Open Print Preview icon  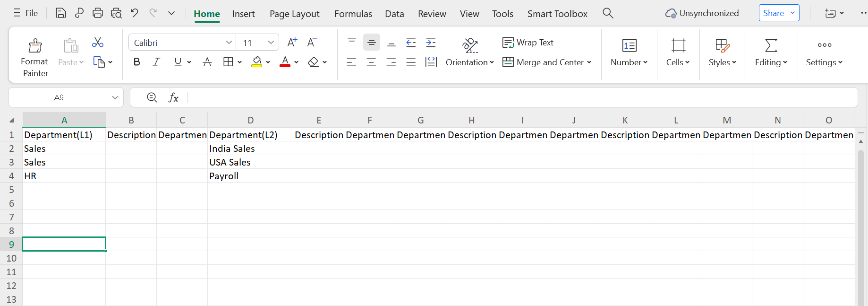coord(116,13)
